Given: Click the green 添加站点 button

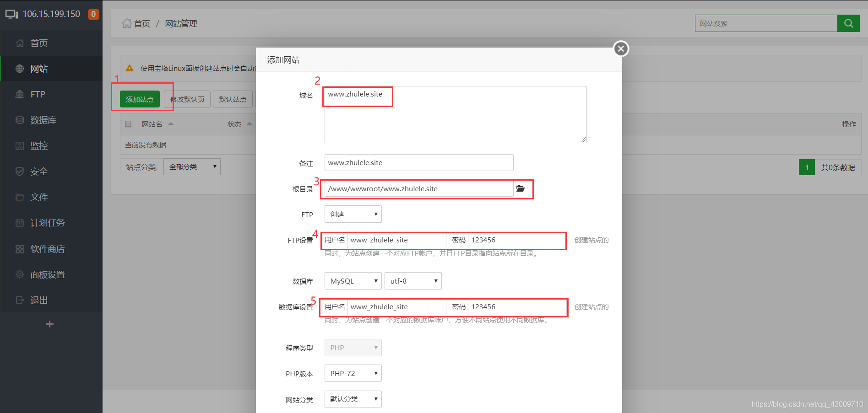Looking at the screenshot, I should tap(140, 99).
